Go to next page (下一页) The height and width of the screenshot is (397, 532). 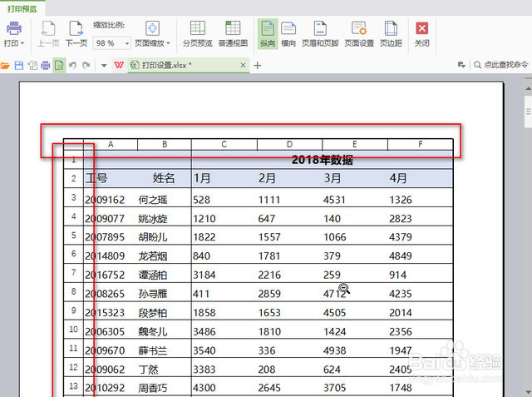click(76, 33)
